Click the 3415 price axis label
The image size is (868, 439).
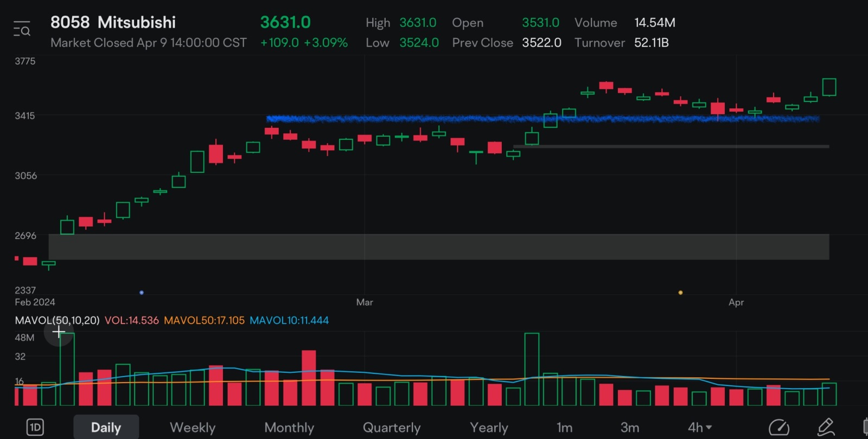point(25,115)
